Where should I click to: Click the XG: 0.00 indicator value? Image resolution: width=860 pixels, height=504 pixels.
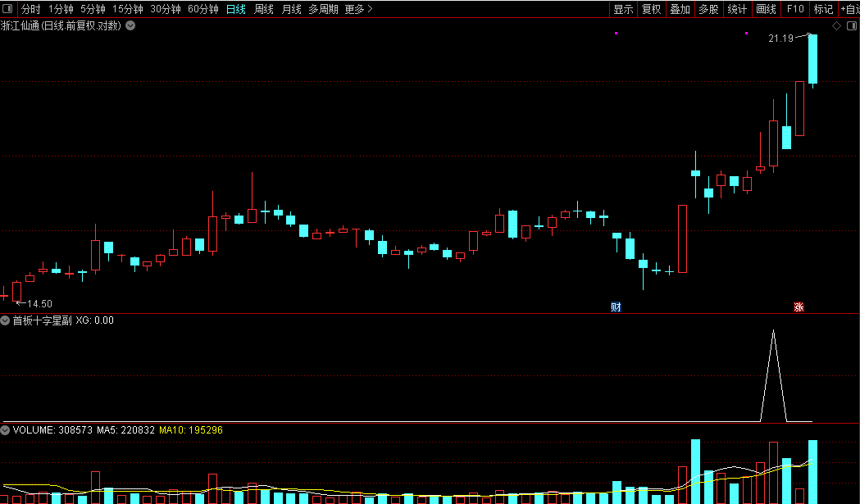94,320
